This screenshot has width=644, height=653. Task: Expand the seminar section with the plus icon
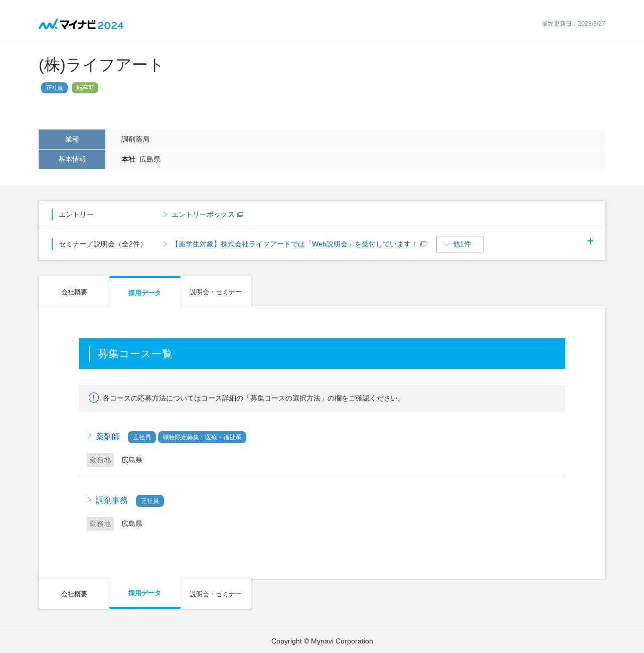tap(590, 241)
